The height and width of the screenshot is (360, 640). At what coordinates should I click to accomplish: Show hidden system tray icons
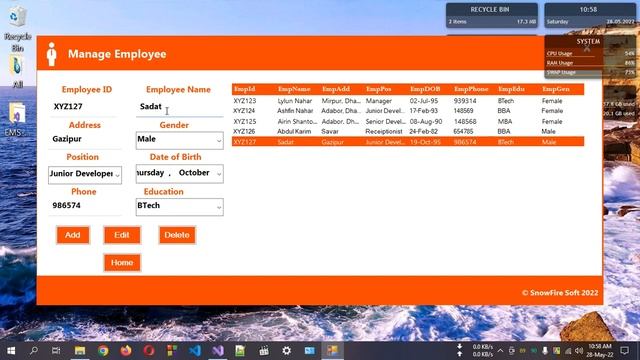coord(500,351)
